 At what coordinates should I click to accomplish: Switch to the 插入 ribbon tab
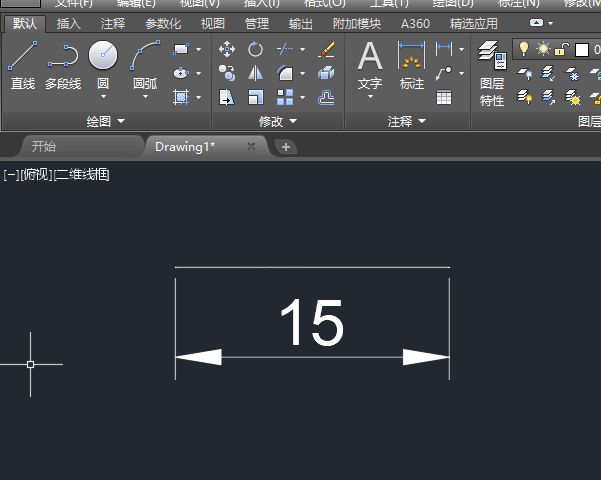click(x=69, y=23)
